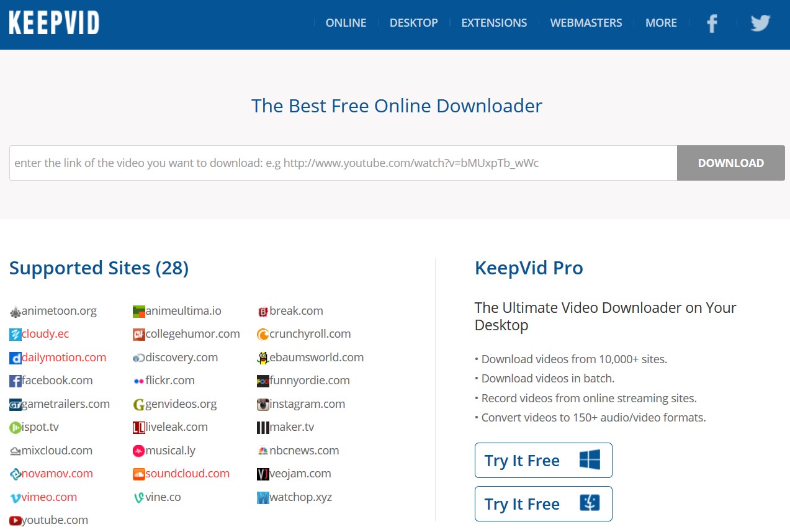Open the nbcnews.com link
Viewport: 790px width, 532px height.
304,451
